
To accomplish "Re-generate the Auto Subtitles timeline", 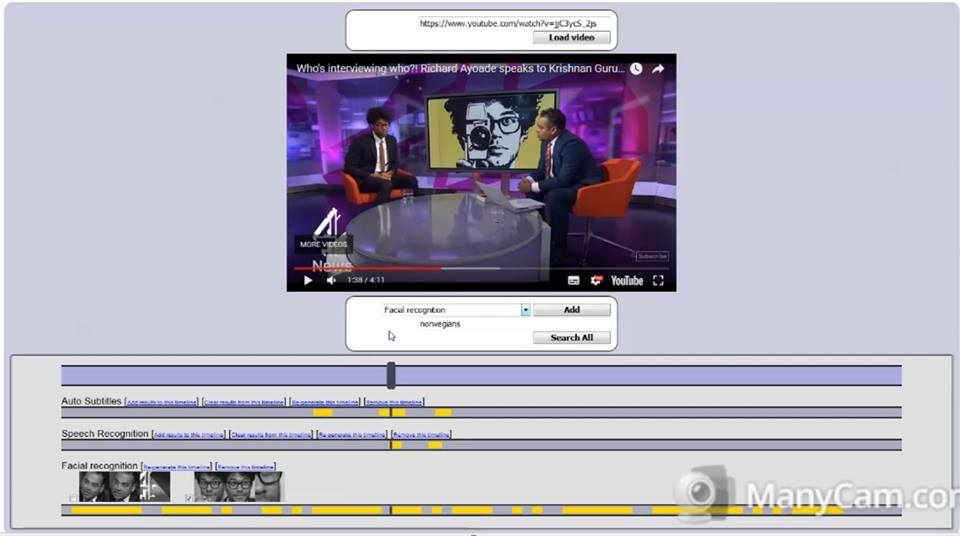I will point(324,402).
